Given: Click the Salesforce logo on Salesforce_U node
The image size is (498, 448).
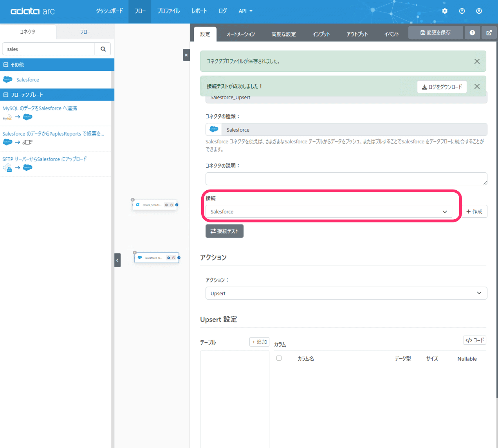Looking at the screenshot, I should point(140,258).
